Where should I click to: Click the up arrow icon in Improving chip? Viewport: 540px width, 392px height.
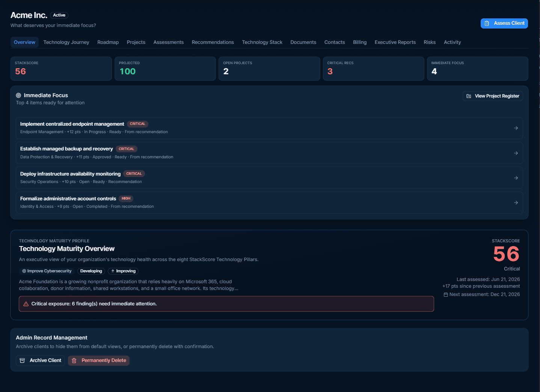coord(113,271)
